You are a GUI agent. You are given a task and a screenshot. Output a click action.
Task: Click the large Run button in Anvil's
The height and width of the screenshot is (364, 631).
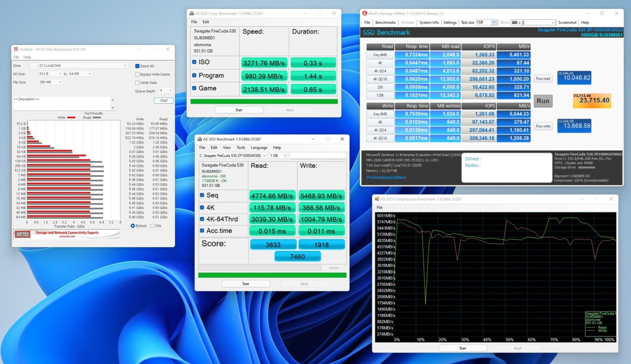543,101
